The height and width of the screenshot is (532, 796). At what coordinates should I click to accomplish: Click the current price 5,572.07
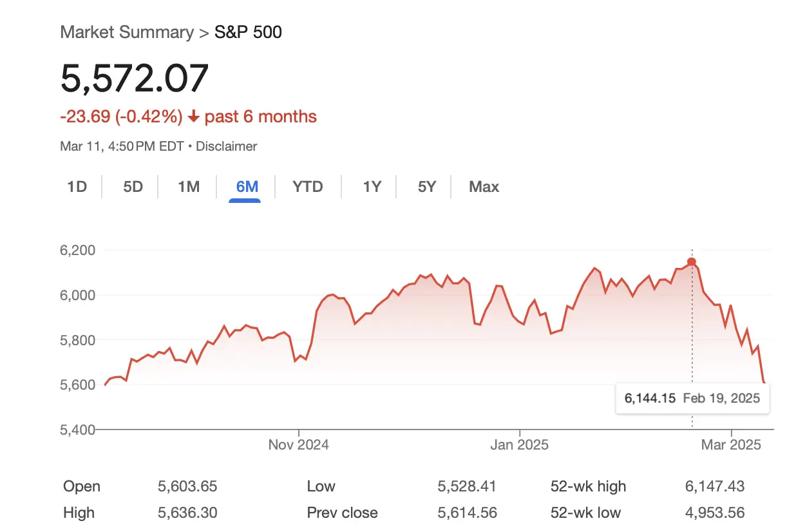pyautogui.click(x=135, y=79)
